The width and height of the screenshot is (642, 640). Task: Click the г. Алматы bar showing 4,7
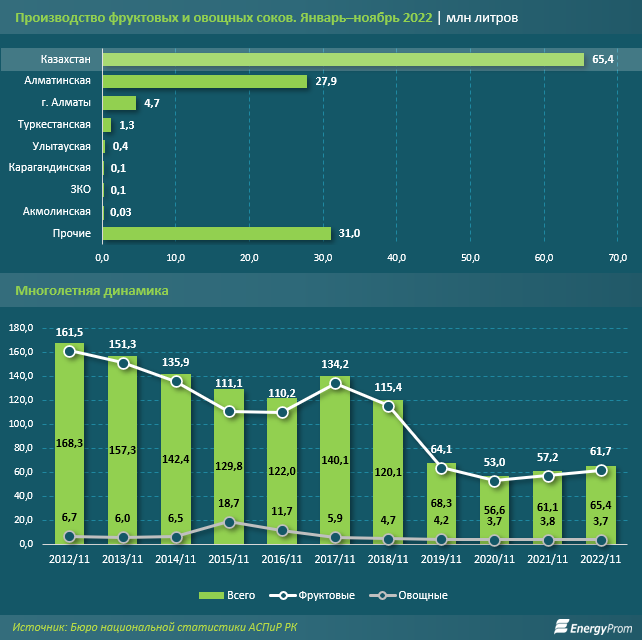click(119, 103)
